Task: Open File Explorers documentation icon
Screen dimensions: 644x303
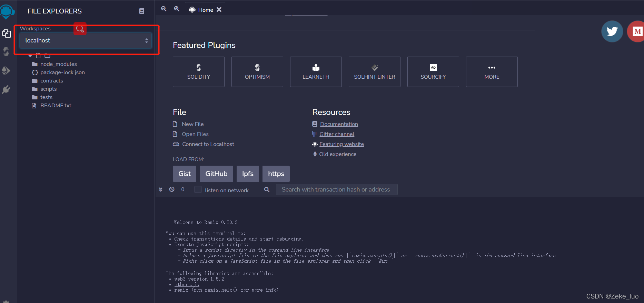Action: [x=141, y=11]
